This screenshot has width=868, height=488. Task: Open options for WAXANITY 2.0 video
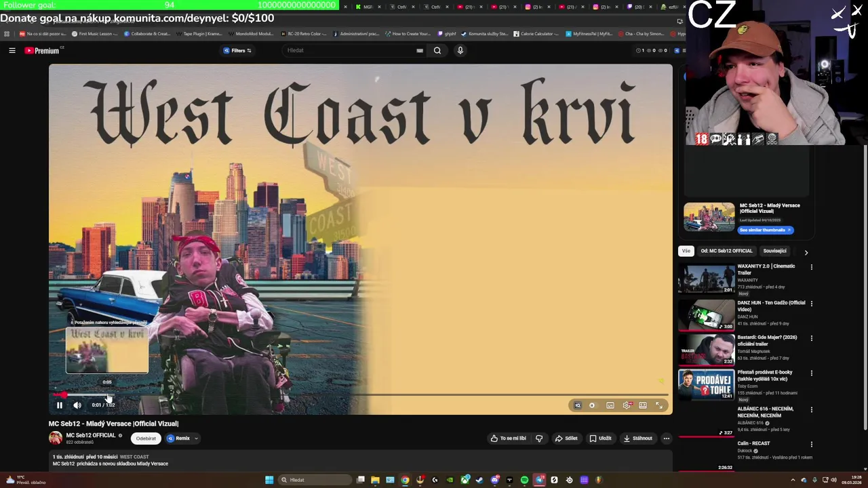tap(811, 267)
